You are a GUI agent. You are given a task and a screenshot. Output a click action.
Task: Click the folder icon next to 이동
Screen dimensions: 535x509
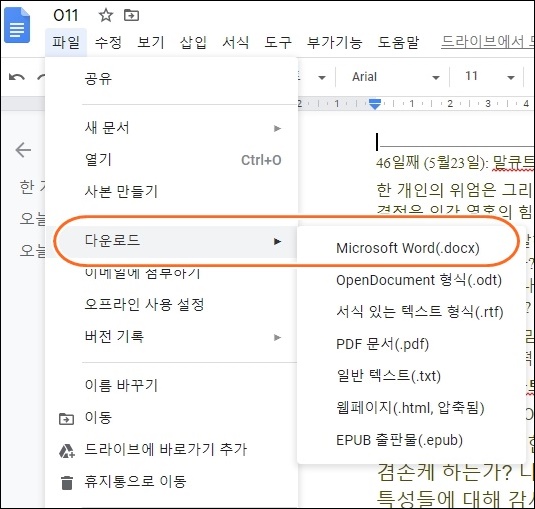[66, 418]
